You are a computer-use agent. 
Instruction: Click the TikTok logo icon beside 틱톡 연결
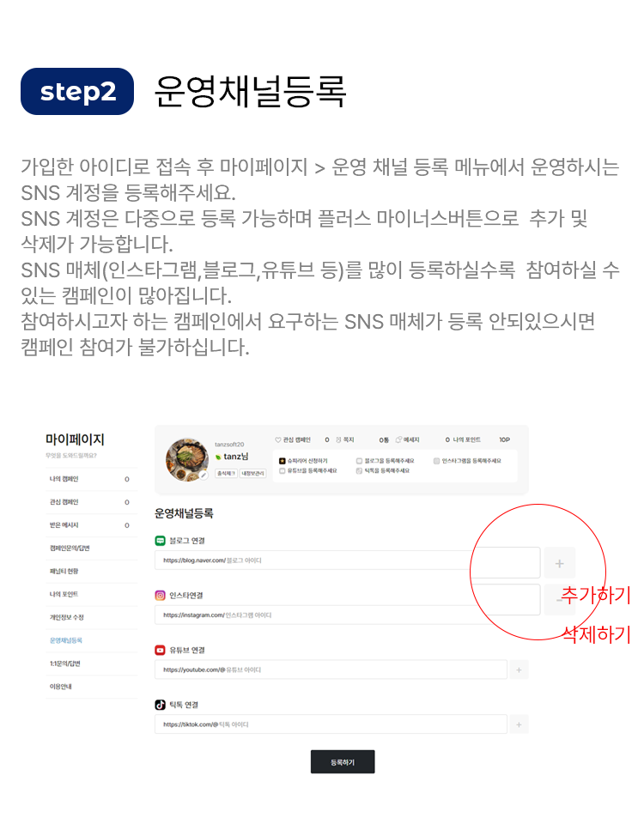tap(160, 705)
